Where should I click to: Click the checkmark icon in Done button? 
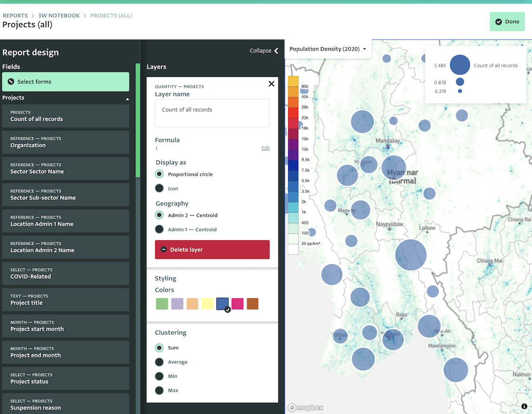coord(499,22)
